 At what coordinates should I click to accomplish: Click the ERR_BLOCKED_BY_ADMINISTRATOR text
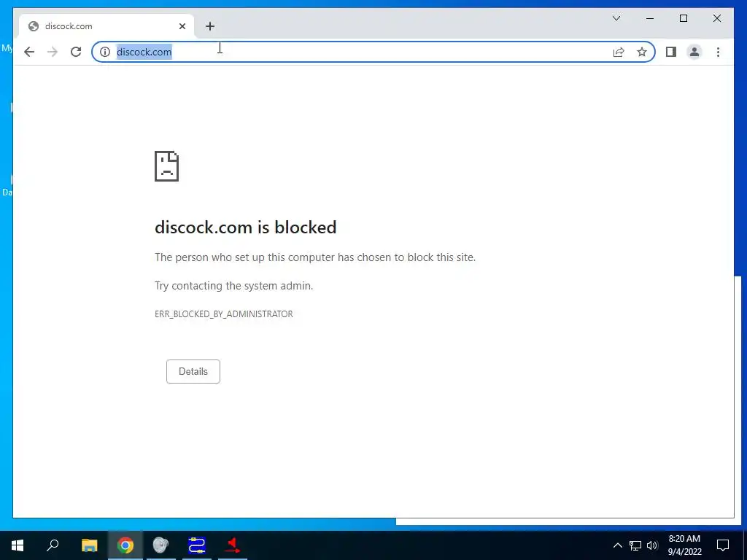point(223,314)
